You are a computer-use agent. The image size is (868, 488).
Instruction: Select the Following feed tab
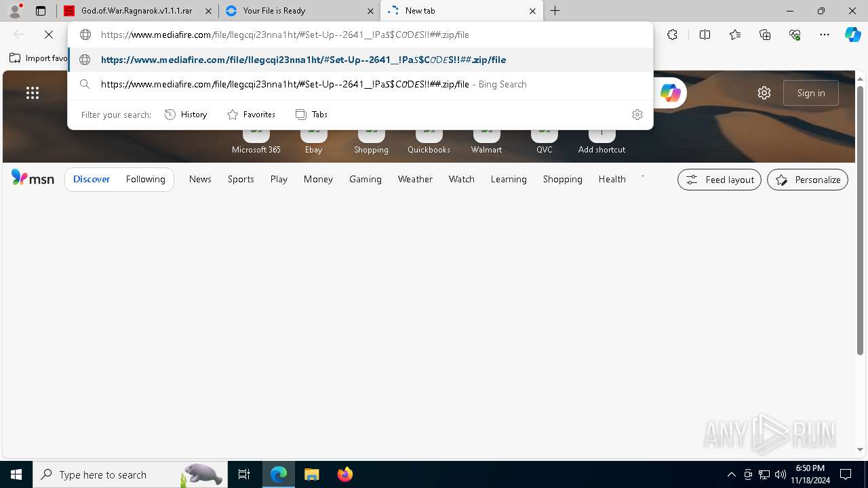coord(145,179)
